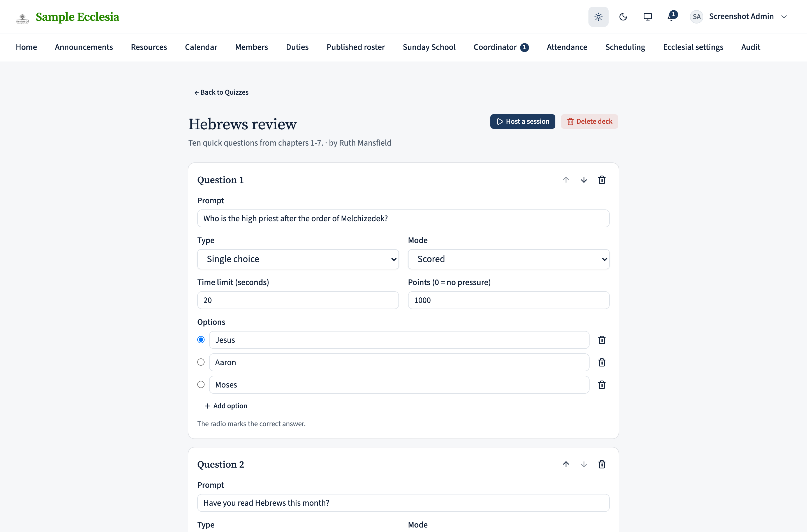Screen dimensions: 807x532
Task: Select system theme monitor icon
Action: (648, 17)
